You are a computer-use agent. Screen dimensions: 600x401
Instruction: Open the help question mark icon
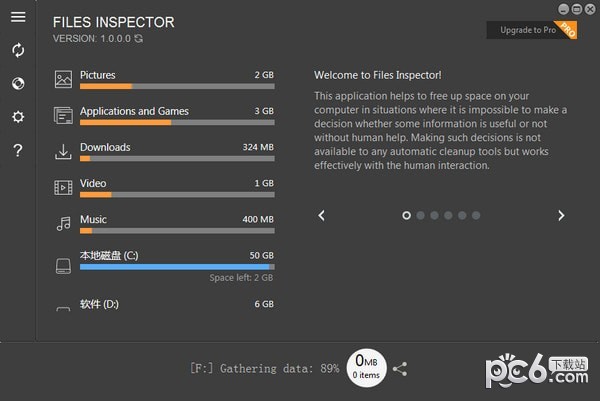point(17,151)
